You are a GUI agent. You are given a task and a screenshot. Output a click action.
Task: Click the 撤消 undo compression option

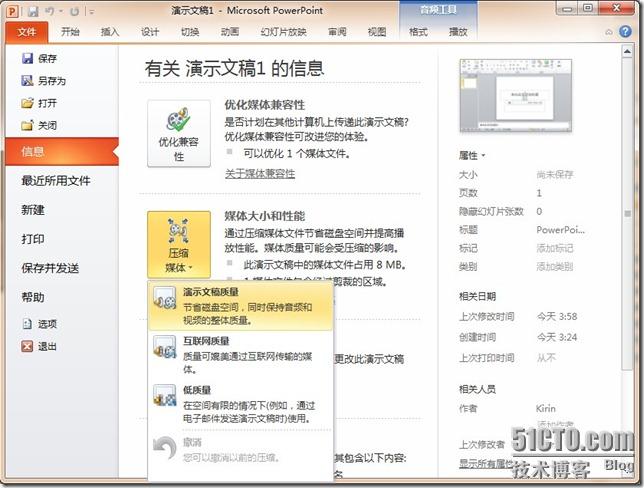[240, 450]
